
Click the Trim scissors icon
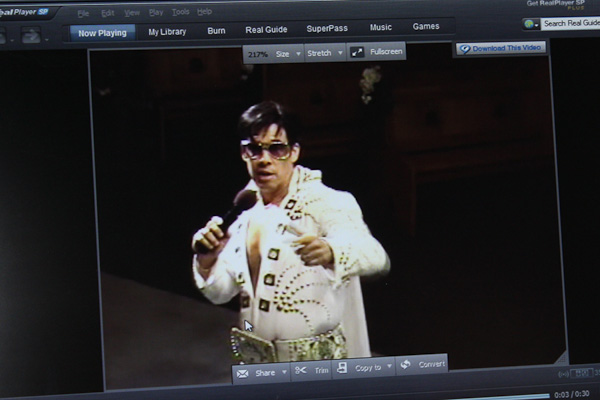pos(301,371)
